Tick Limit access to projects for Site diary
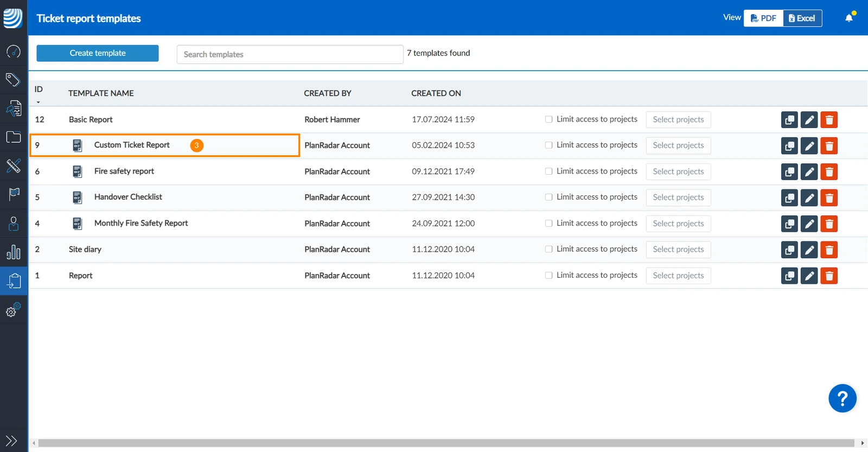This screenshot has width=868, height=452. pyautogui.click(x=548, y=249)
